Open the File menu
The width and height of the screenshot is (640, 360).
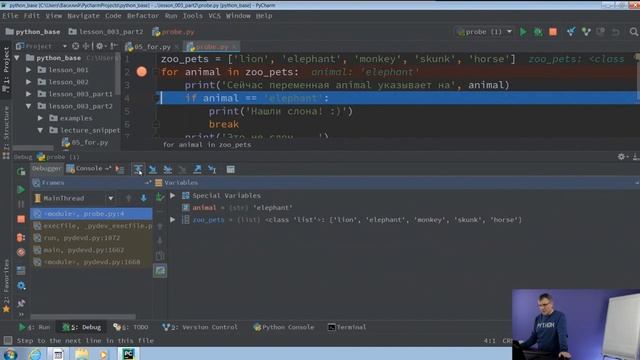(x=10, y=16)
